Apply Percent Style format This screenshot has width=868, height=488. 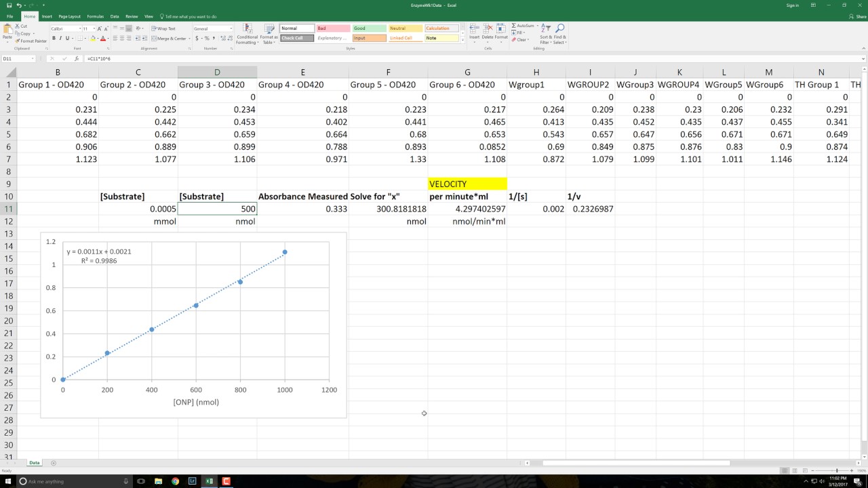206,39
